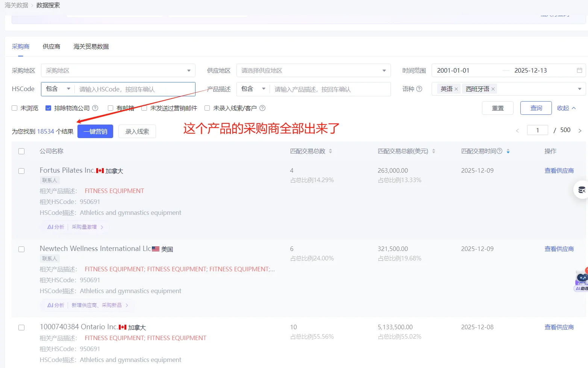Image resolution: width=588 pixels, height=368 pixels.
Task: Click inside the page number input field
Action: click(537, 130)
